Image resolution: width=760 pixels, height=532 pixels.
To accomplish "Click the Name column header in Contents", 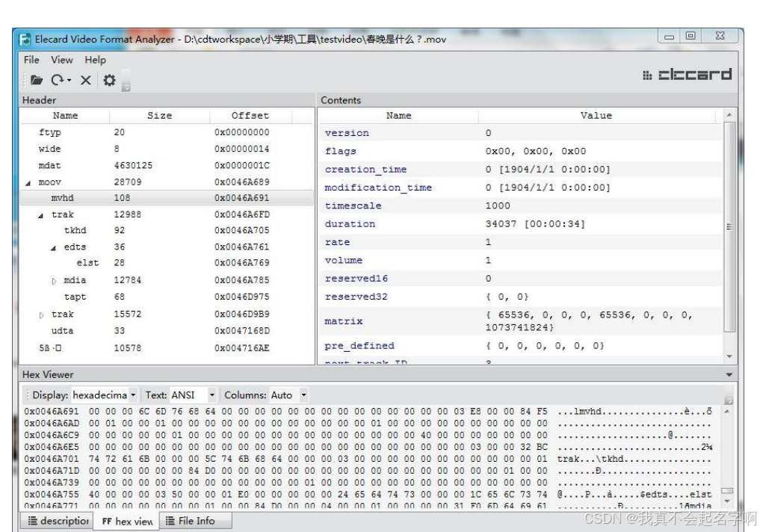I will tap(398, 116).
